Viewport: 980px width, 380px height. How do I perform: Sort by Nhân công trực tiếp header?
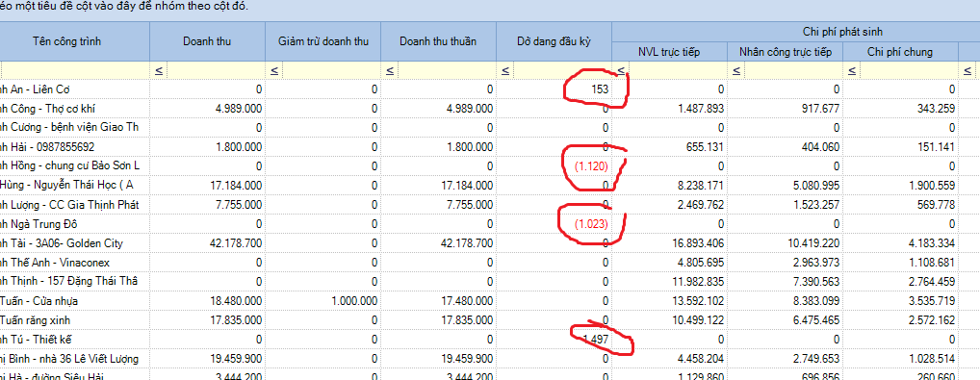coord(785,52)
